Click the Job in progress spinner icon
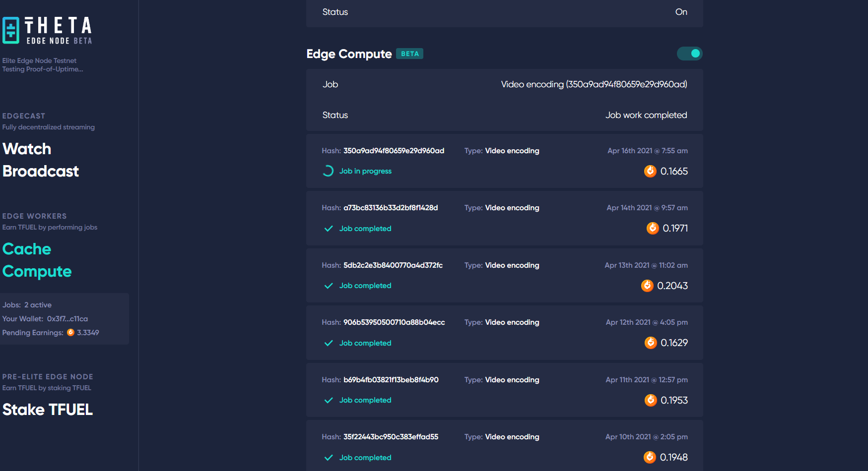The height and width of the screenshot is (471, 868). pyautogui.click(x=328, y=171)
